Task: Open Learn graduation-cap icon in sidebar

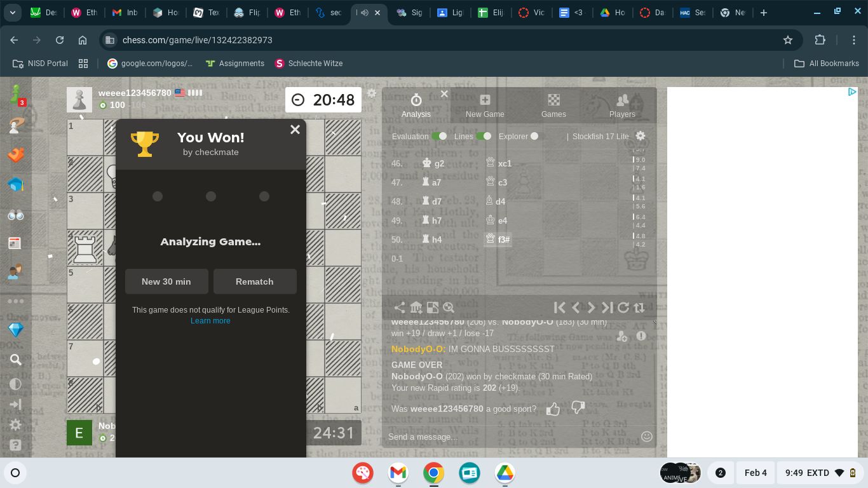Action: (16, 184)
